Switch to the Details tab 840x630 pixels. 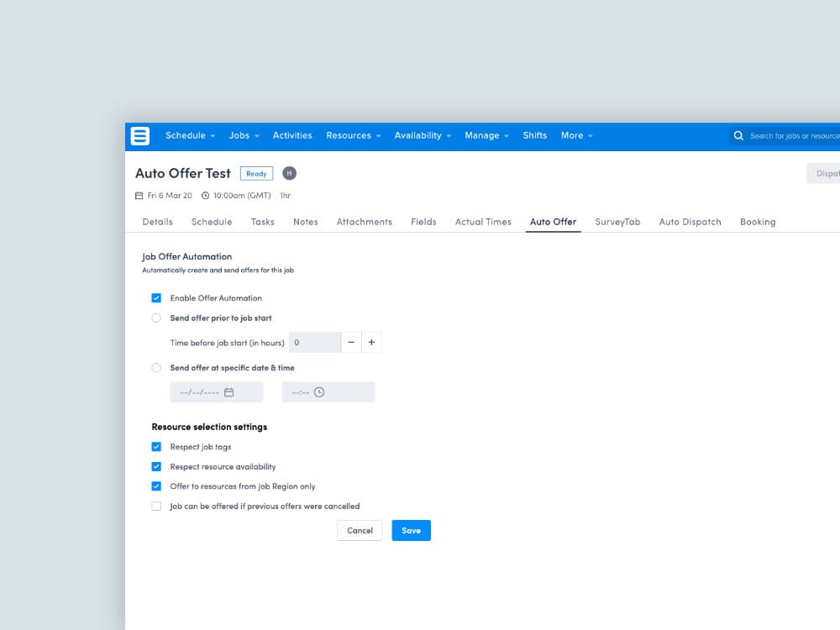tap(158, 222)
